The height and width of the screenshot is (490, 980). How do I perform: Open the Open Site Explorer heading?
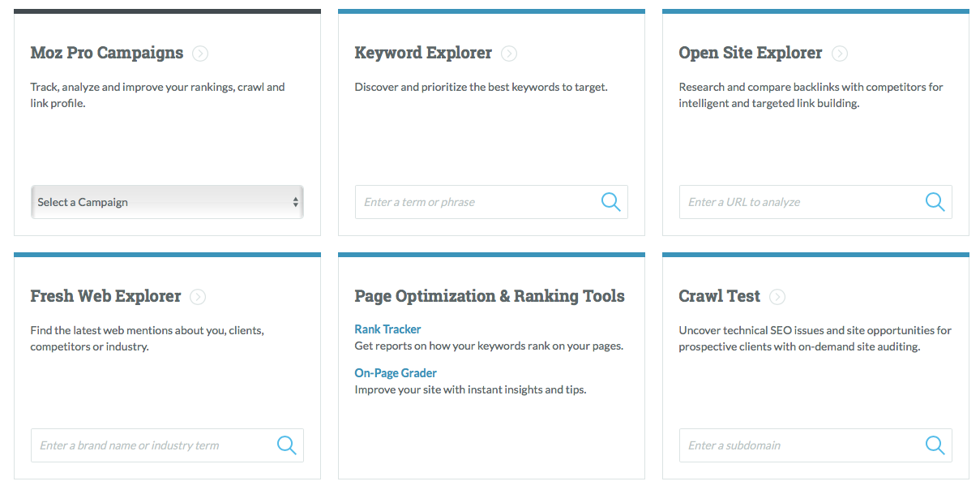pyautogui.click(x=751, y=53)
